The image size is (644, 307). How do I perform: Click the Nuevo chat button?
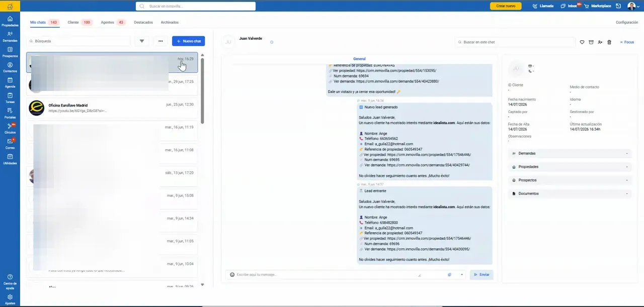(188, 41)
